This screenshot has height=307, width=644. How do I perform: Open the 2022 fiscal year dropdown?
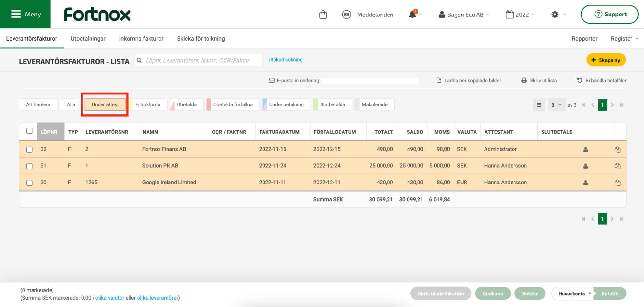coord(520,15)
